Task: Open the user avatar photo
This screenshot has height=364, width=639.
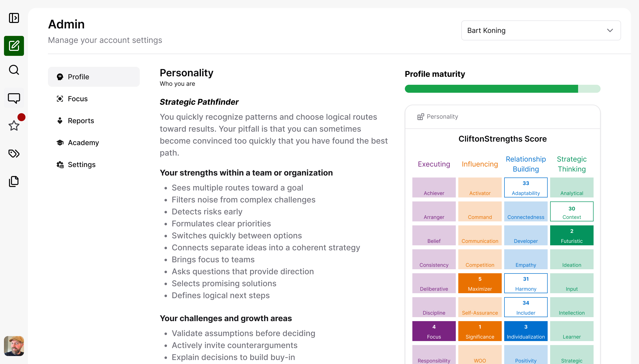Action: pos(14,346)
